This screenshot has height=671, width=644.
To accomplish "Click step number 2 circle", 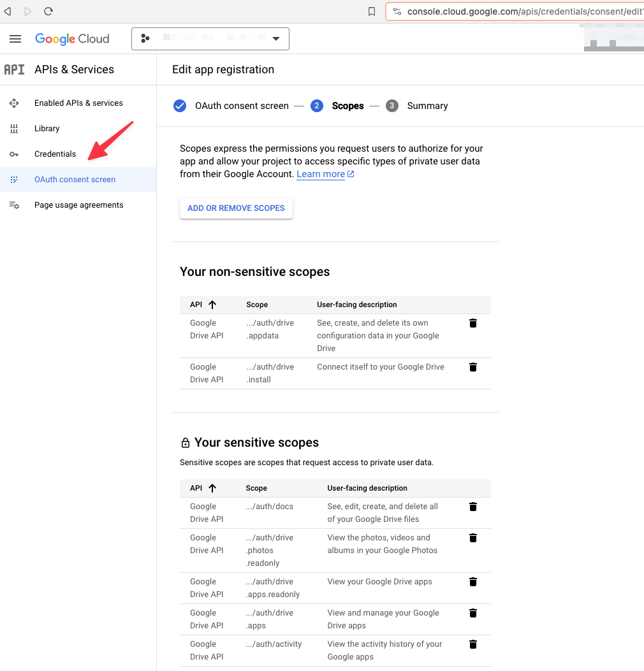I will tap(317, 106).
